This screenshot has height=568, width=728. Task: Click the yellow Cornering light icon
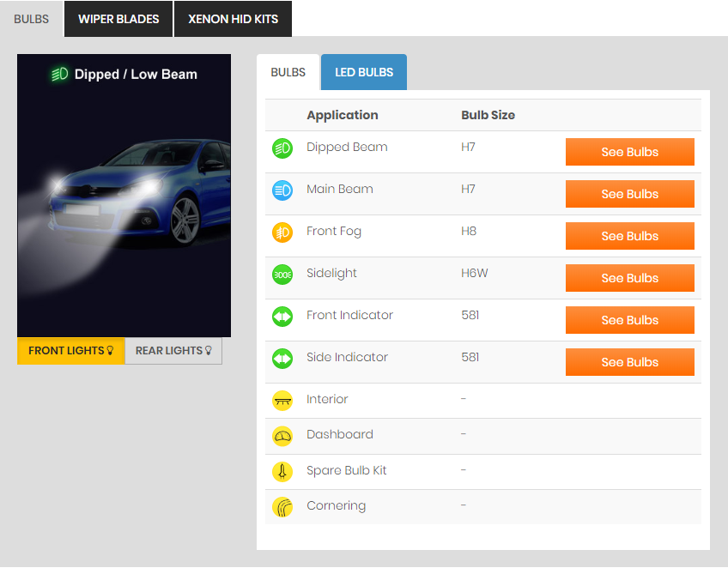tap(282, 507)
